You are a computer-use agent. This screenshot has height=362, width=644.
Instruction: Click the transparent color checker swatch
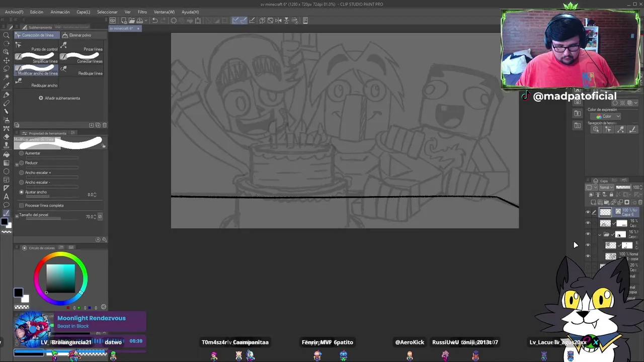pyautogui.click(x=21, y=307)
